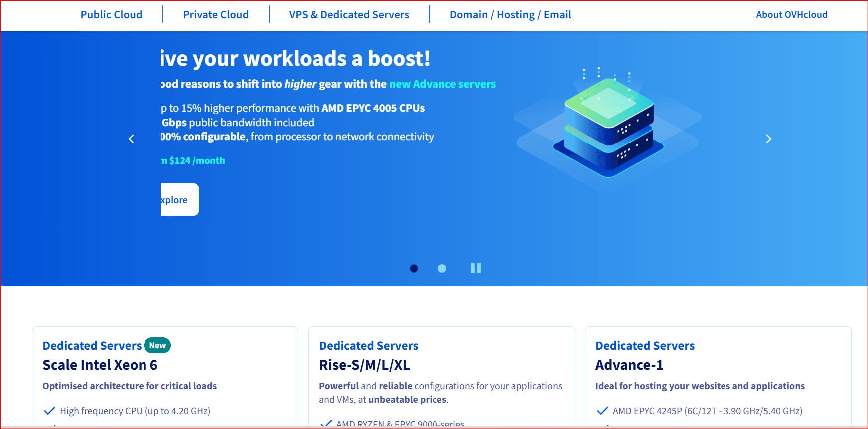Click 'Dedicated Servers' label above Scale Intel Xeon 6
The image size is (868, 429).
pos(92,346)
